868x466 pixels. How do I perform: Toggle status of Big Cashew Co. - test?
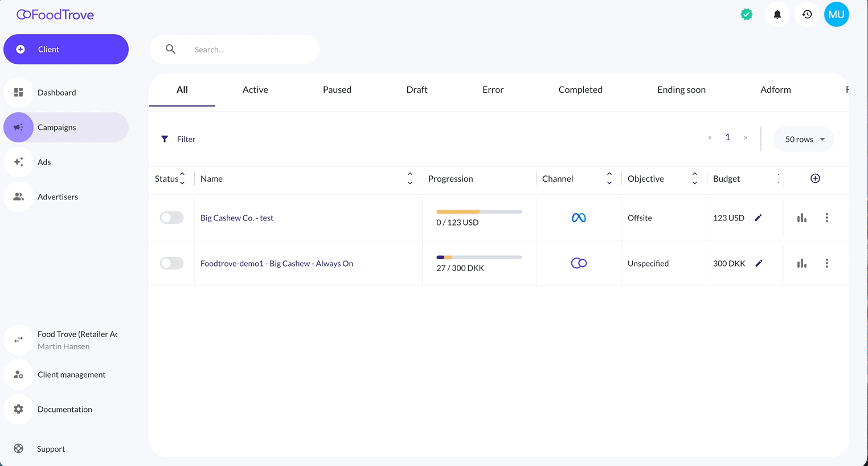tap(171, 218)
